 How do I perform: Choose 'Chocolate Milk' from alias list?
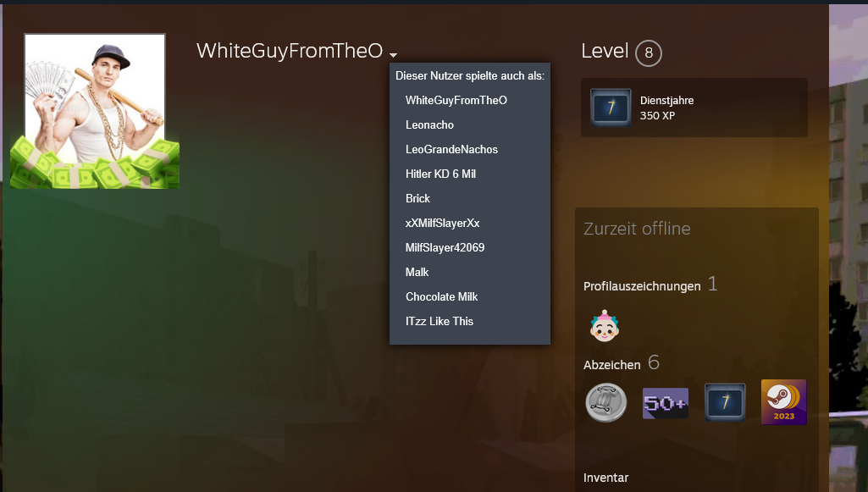[441, 296]
